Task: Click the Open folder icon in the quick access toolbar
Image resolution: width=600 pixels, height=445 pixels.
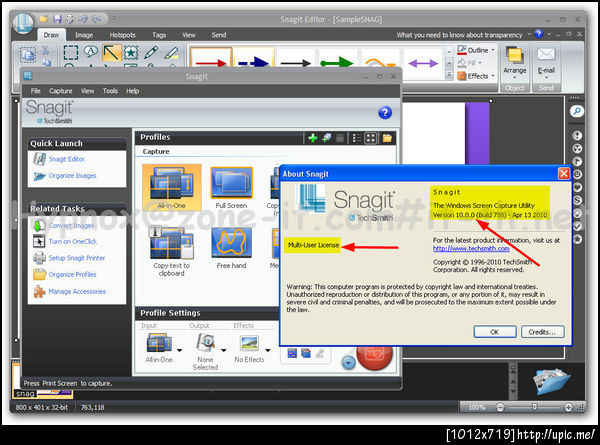Action: (x=44, y=18)
